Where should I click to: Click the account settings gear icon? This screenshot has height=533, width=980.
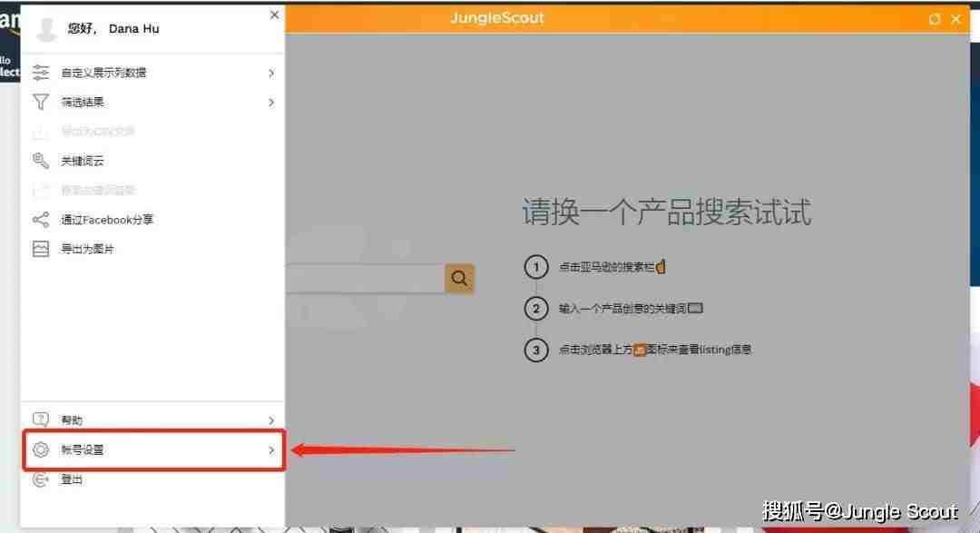tap(41, 449)
